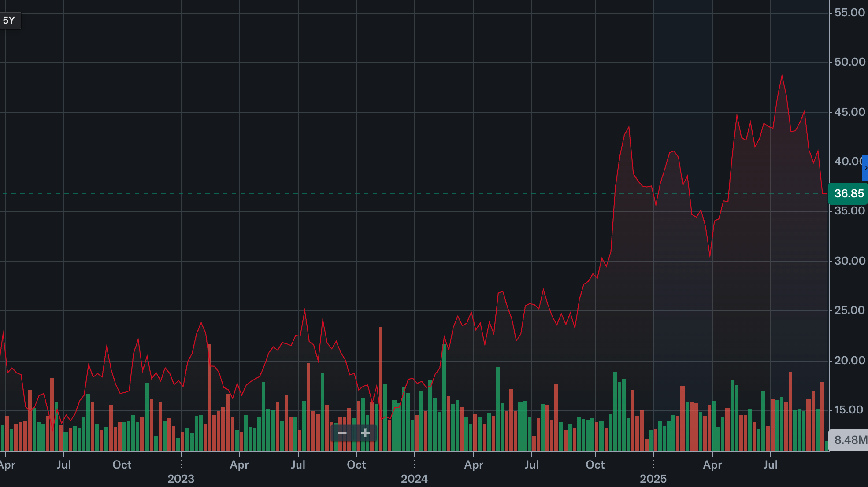
Task: Zoom out with the minus icon
Action: coord(342,433)
